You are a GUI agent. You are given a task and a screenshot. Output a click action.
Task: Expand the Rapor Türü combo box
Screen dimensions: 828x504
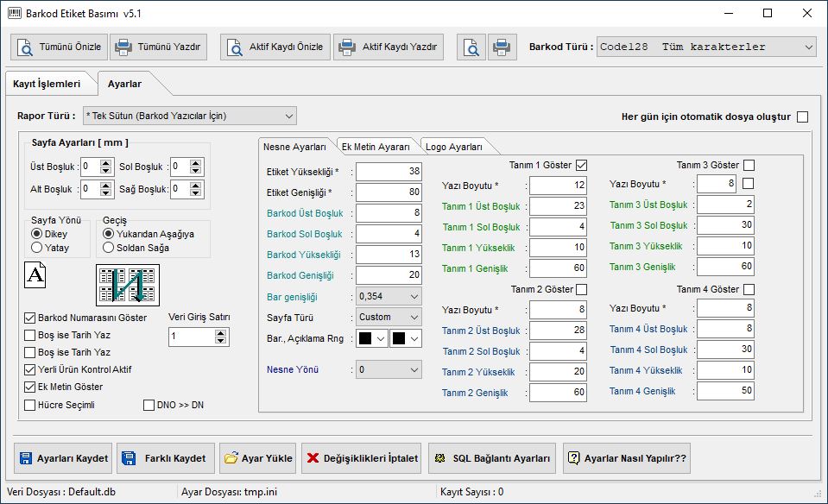coord(190,117)
